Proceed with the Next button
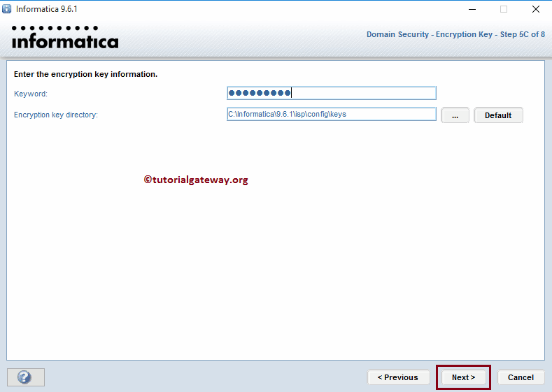 coord(463,377)
